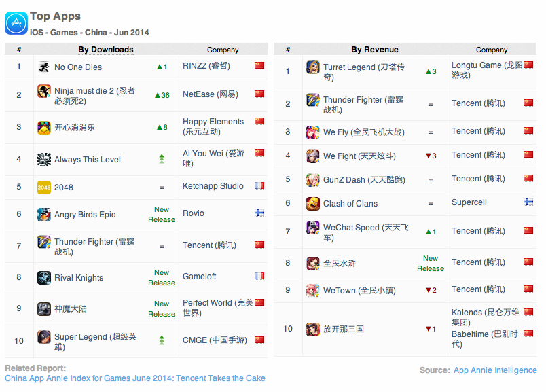Click the We Fight game icon
Image resolution: width=546 pixels, height=392 pixels.
(312, 156)
